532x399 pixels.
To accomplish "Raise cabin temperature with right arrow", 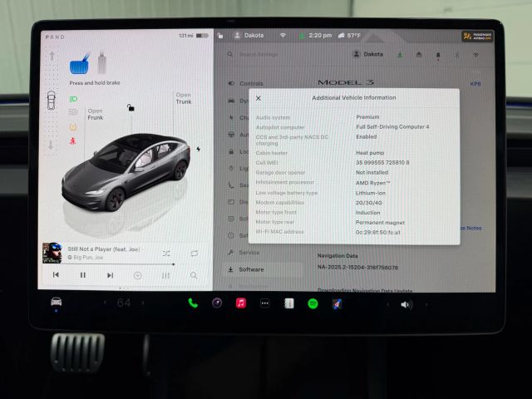I will coord(142,303).
